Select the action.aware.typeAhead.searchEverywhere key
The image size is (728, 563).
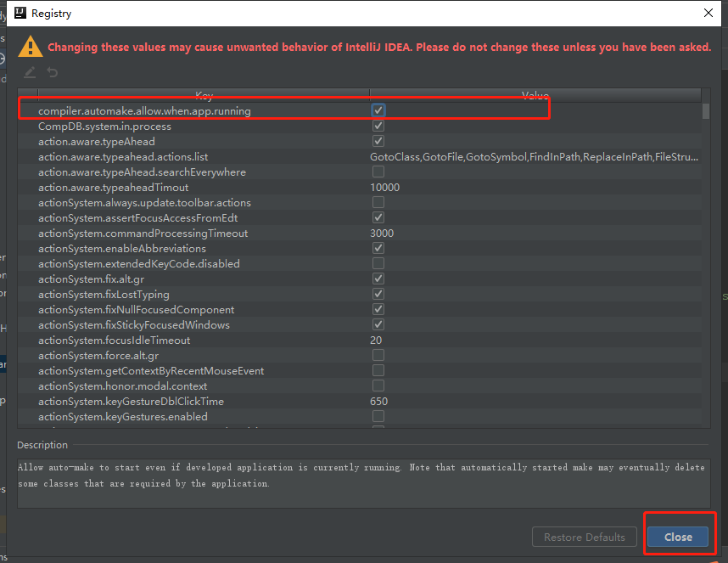point(142,172)
